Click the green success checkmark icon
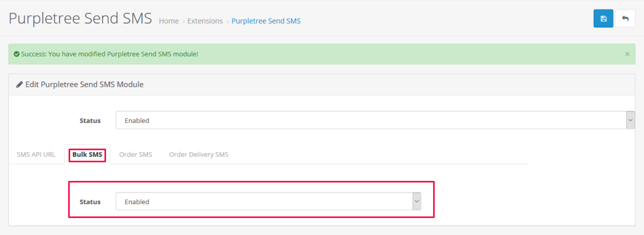 tap(17, 54)
